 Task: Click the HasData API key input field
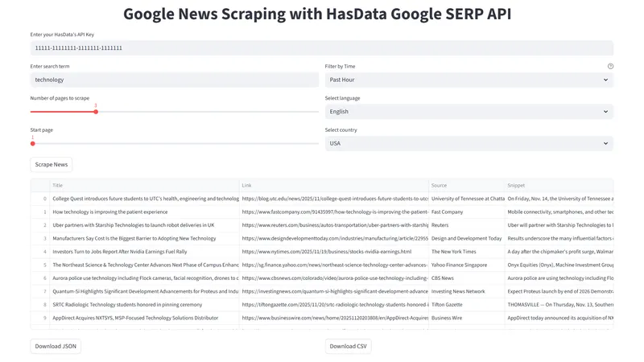321,48
